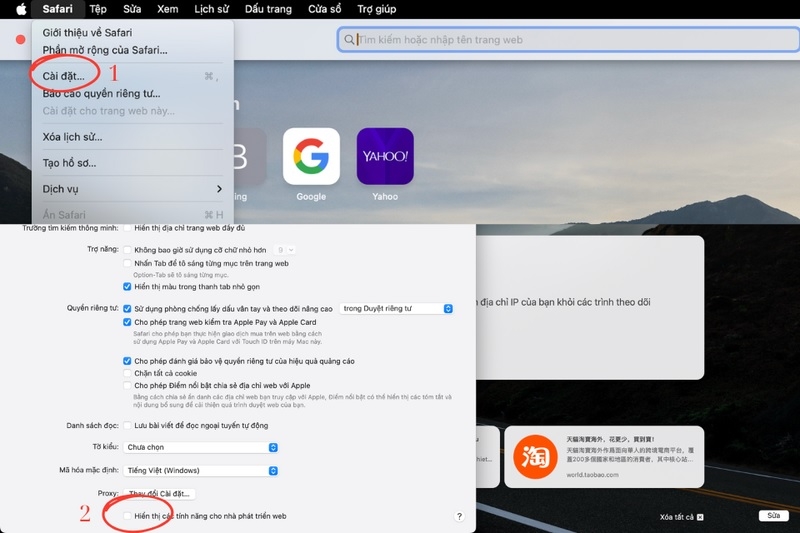Open the Yahoo favorite tile
This screenshot has width=800, height=533.
(385, 156)
